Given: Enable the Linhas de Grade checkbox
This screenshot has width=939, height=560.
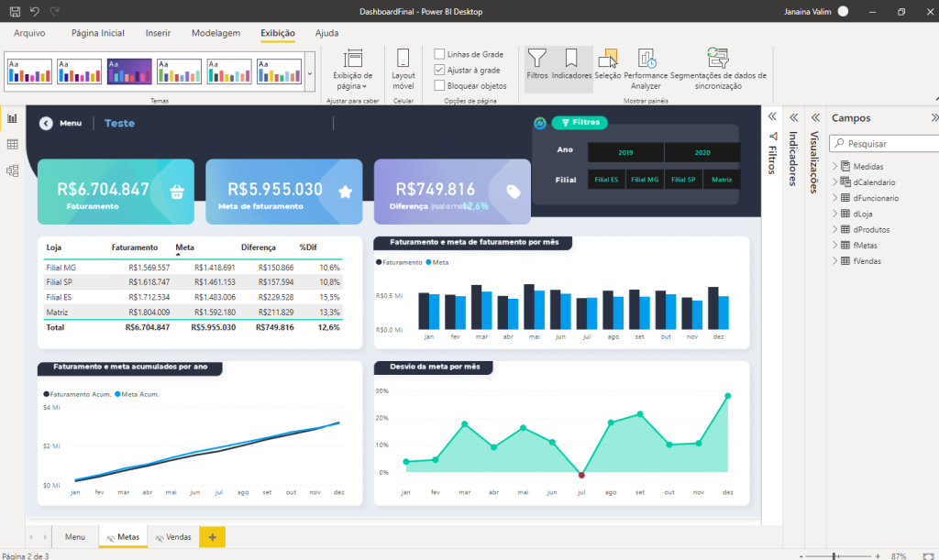Looking at the screenshot, I should [x=440, y=54].
